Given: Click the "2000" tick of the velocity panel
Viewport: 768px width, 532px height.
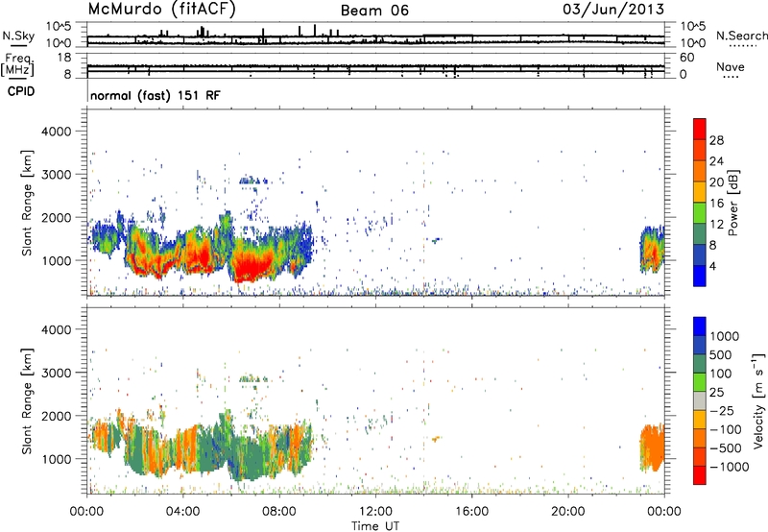Looking at the screenshot, I should (57, 416).
